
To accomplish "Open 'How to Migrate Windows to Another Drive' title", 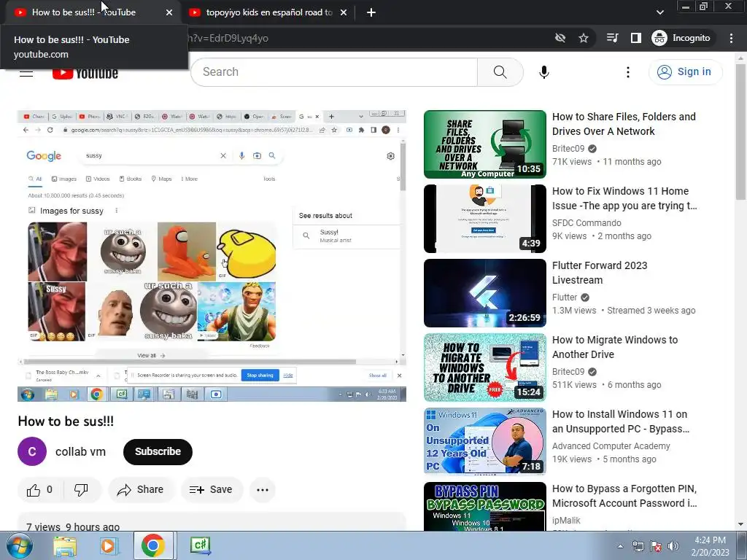I will tap(615, 346).
